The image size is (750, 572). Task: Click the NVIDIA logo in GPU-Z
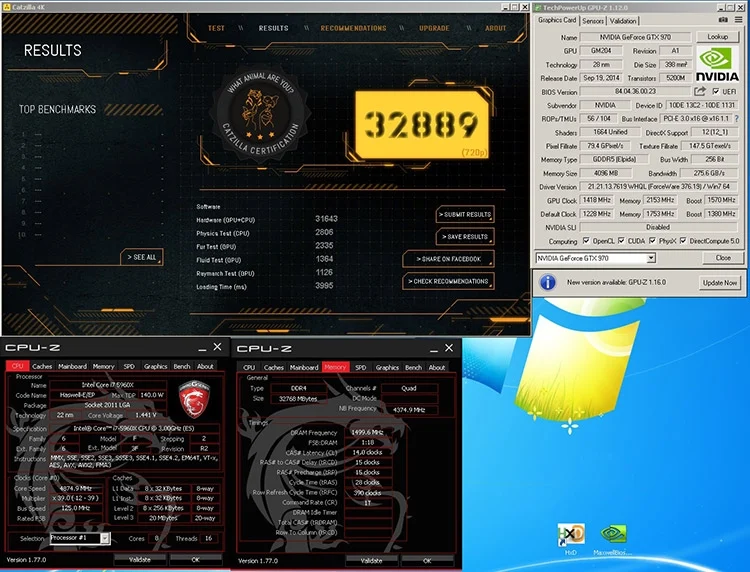(717, 64)
